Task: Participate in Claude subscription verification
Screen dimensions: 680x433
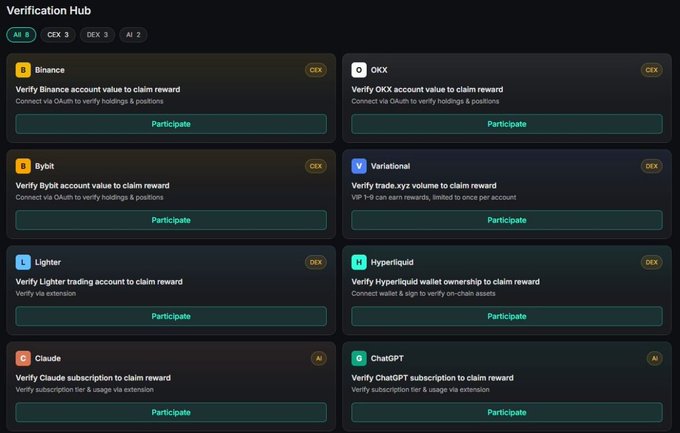Action: coord(171,412)
